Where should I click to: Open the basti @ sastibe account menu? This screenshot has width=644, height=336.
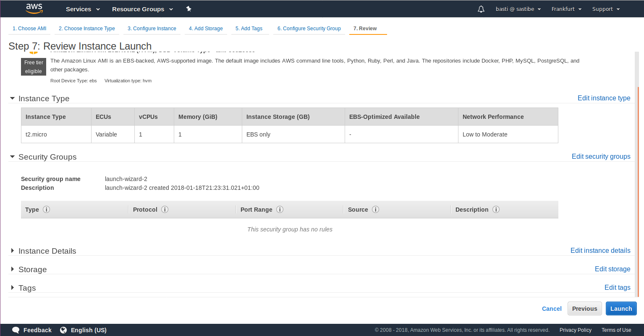(x=518, y=9)
